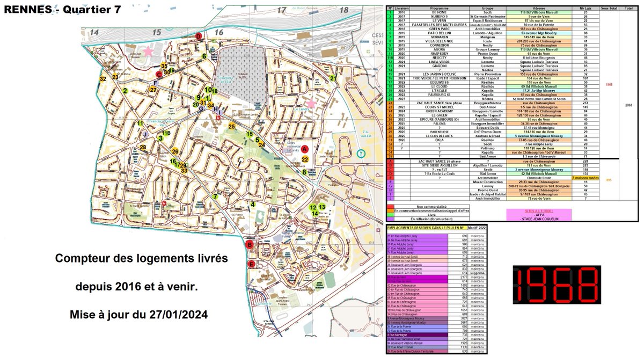Click green marker 13 on the map
644x357 pixels.
[x=322, y=207]
